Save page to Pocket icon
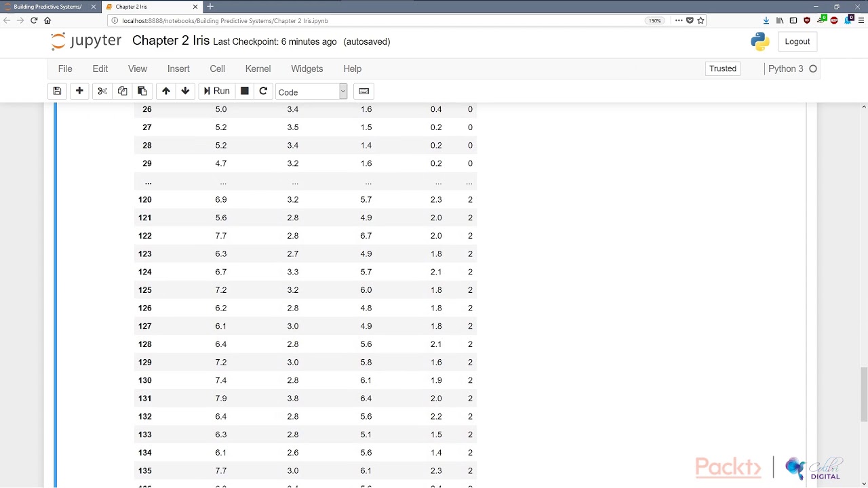This screenshot has height=488, width=868. coord(690,20)
